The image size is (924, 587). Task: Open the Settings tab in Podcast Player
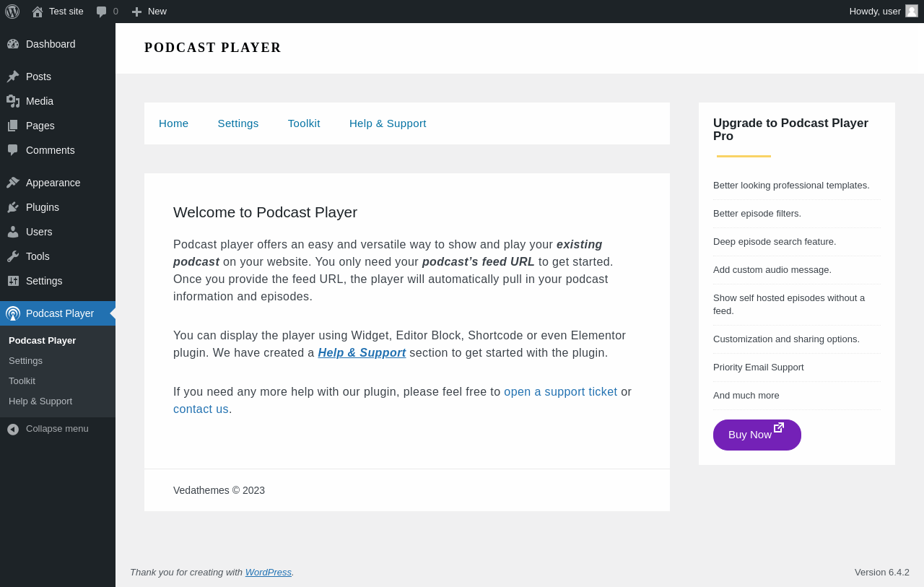(x=238, y=123)
